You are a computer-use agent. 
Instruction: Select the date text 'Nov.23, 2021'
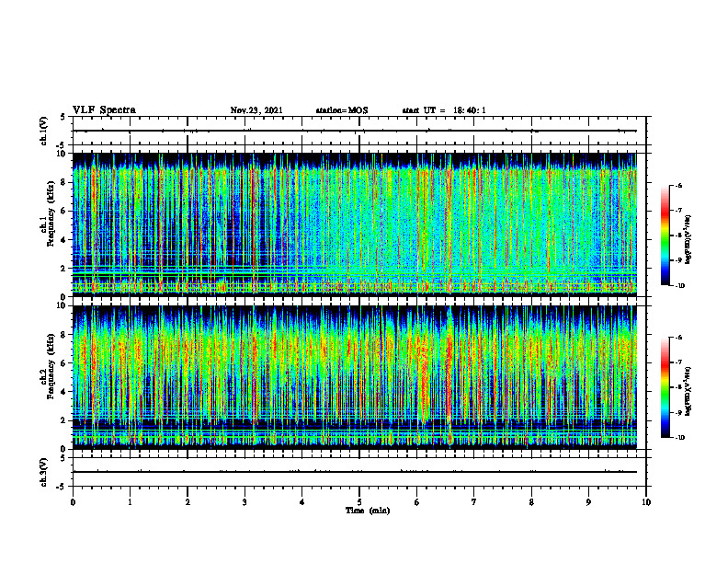click(x=256, y=110)
